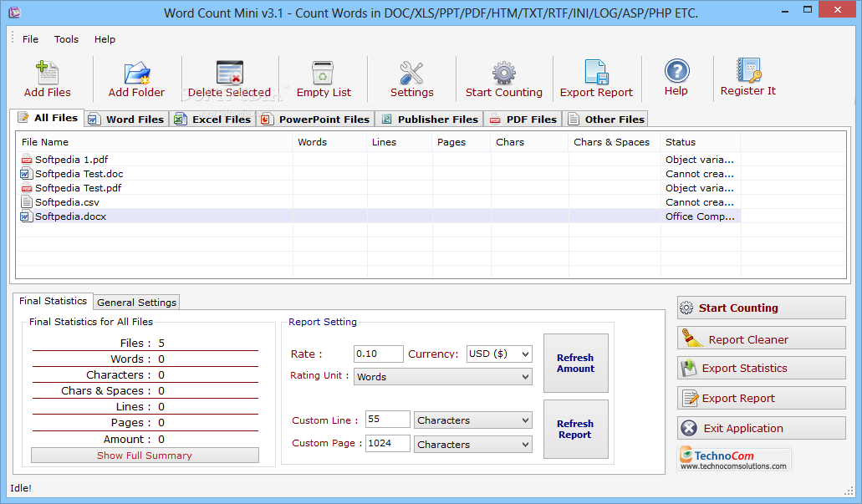Viewport: 862px width, 504px height.
Task: Click the file icon next to Softpedia.csv
Action: click(x=27, y=202)
